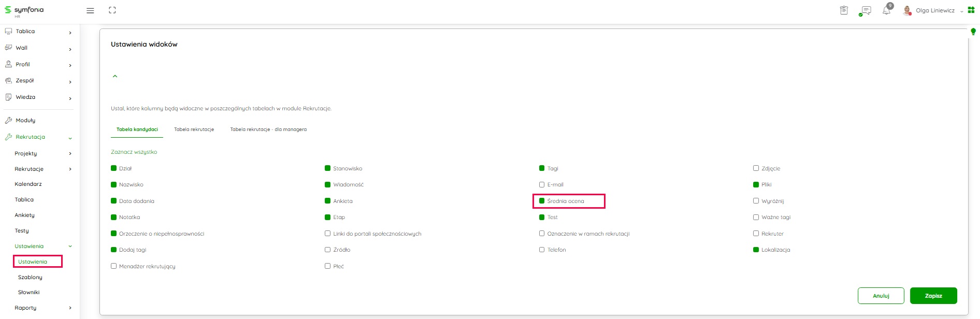Switch to Tabela rekrutacje tab

pos(194,129)
